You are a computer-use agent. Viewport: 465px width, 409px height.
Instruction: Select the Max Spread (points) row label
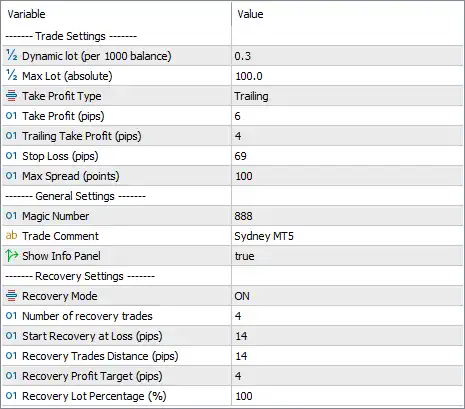click(x=71, y=176)
